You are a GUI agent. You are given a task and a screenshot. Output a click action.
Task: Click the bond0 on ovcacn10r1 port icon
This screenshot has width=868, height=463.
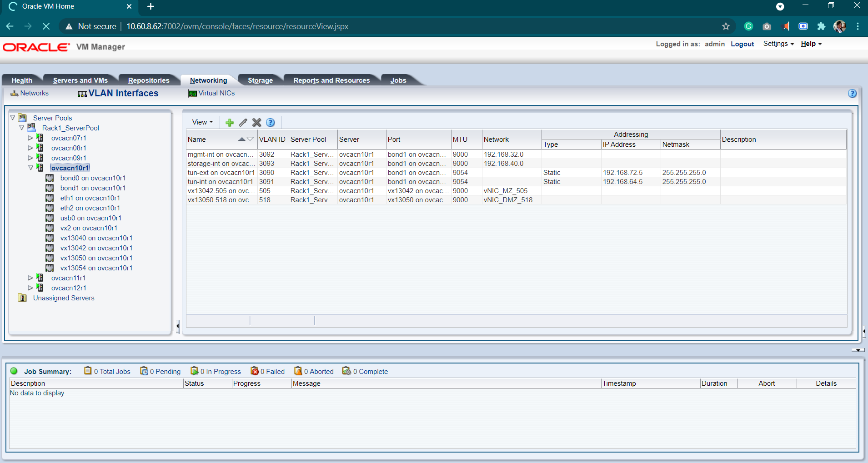click(50, 178)
